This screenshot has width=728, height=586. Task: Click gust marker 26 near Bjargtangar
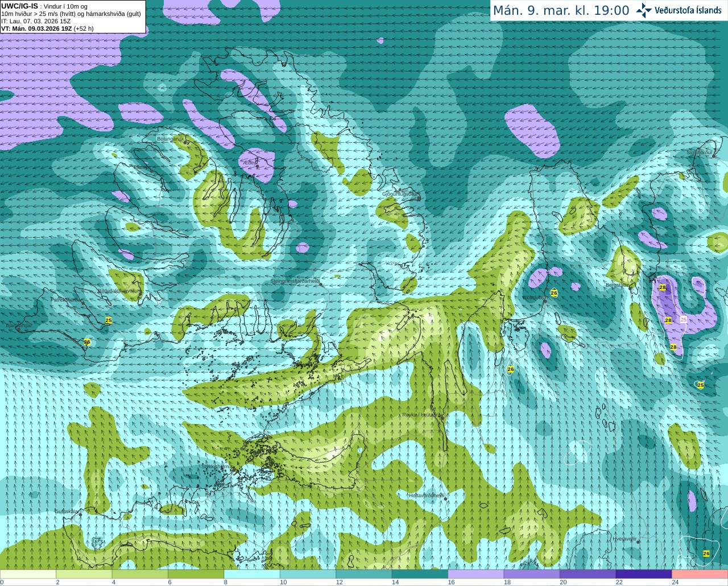pos(87,342)
